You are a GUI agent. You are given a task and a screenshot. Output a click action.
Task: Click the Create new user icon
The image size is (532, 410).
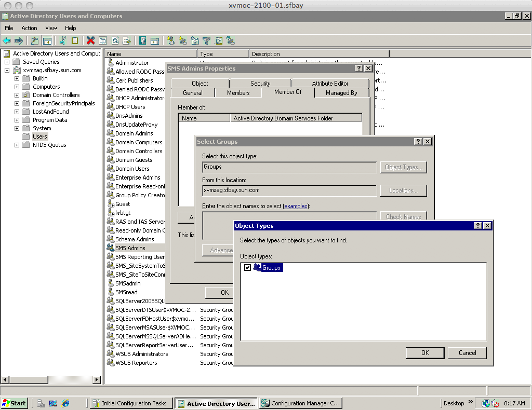tap(170, 40)
